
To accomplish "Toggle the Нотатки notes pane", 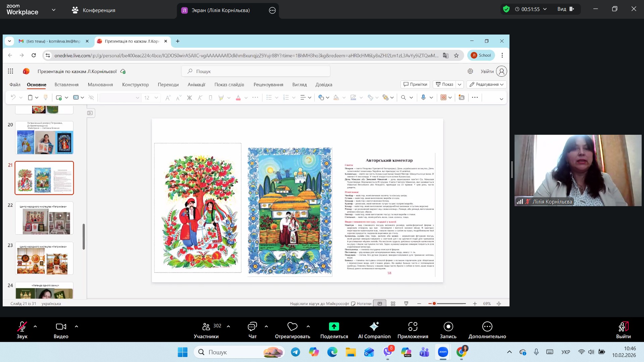I will (362, 304).
